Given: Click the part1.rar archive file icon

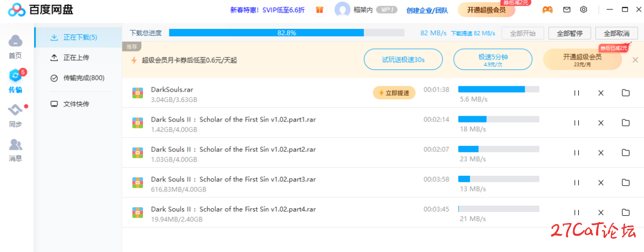Looking at the screenshot, I should (x=138, y=123).
